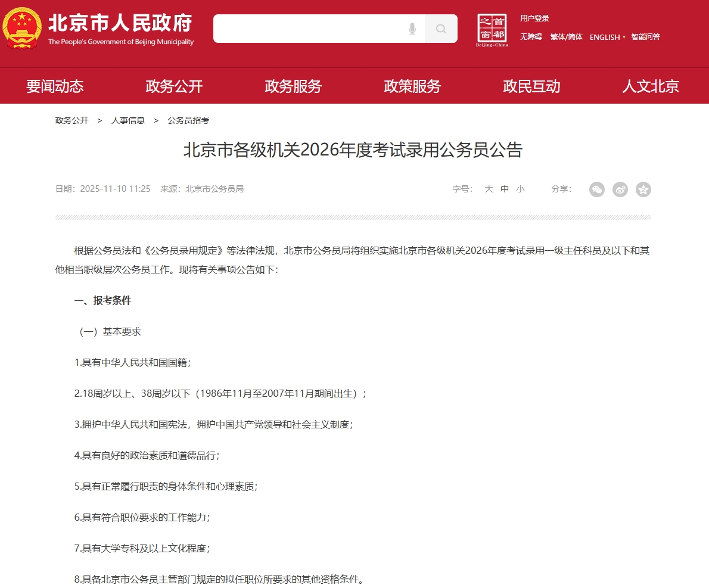Open the 政务服务 navigation menu
This screenshot has height=588, width=709.
pyautogui.click(x=293, y=86)
